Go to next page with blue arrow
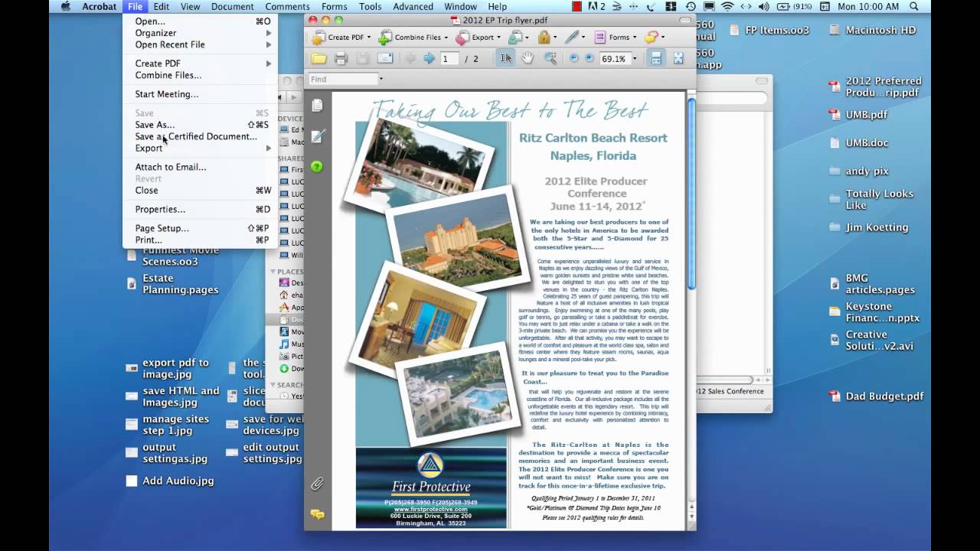Viewport: 980px width, 551px height. [429, 58]
